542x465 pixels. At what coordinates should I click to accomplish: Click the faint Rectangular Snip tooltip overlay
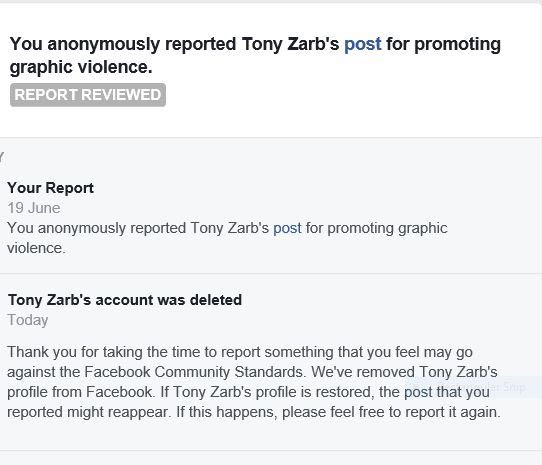tap(474, 387)
